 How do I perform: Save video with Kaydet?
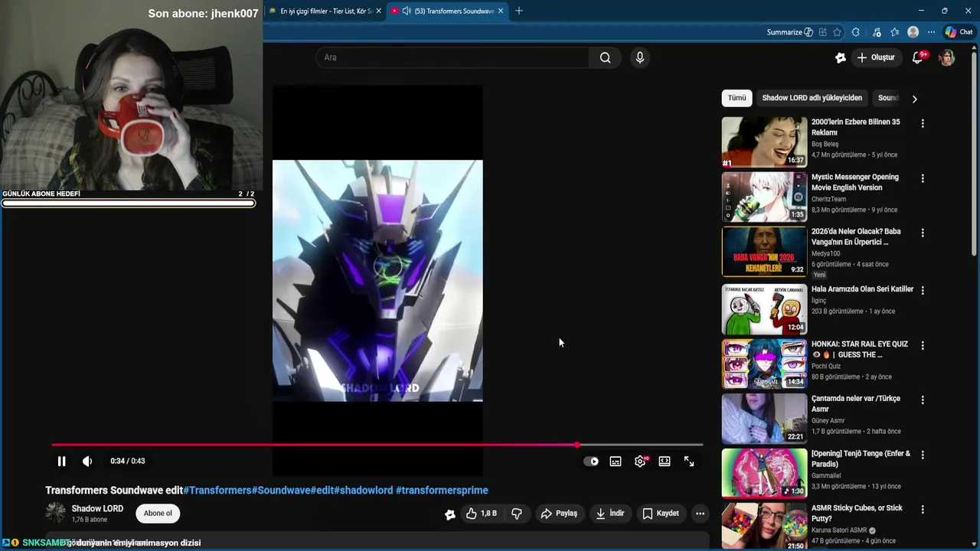(x=661, y=514)
